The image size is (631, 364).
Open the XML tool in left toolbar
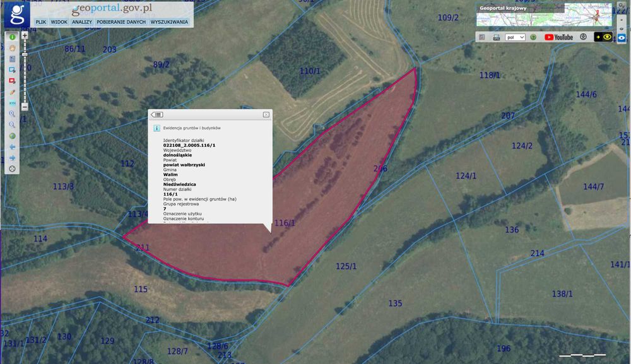pos(12,103)
